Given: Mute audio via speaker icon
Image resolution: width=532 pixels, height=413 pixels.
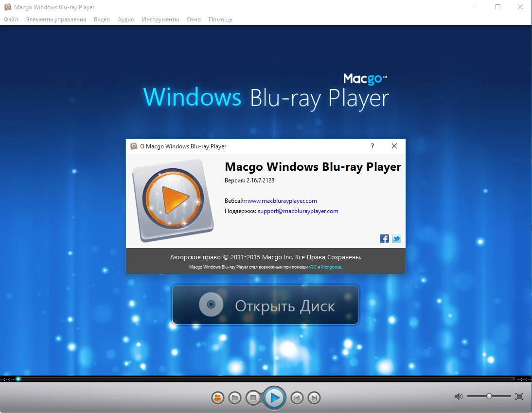Looking at the screenshot, I should [459, 396].
